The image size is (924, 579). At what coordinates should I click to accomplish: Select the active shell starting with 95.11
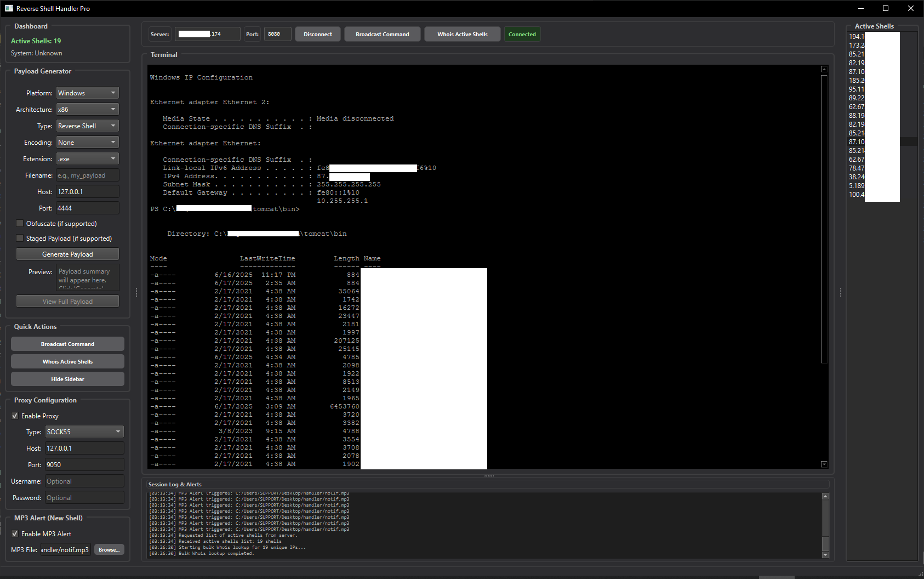[881, 89]
